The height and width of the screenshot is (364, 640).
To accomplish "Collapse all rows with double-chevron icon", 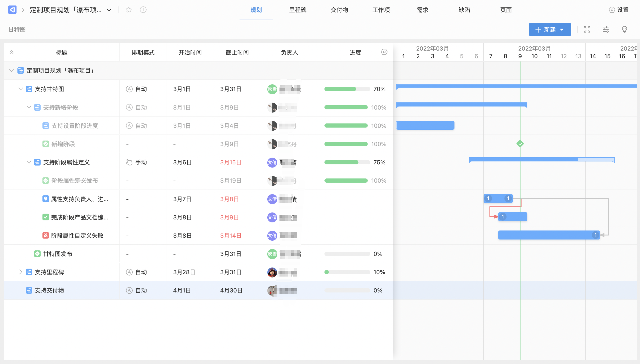I will tap(12, 52).
